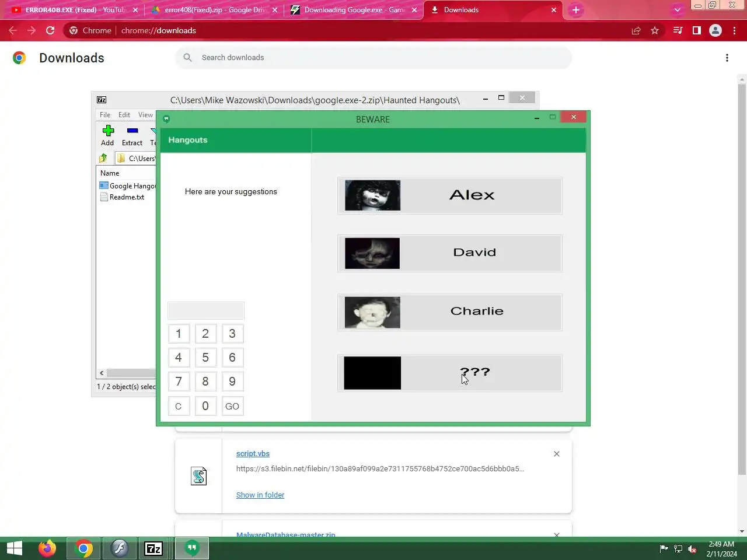Select the Alex contact suggestion
Image resolution: width=747 pixels, height=560 pixels.
[450, 195]
